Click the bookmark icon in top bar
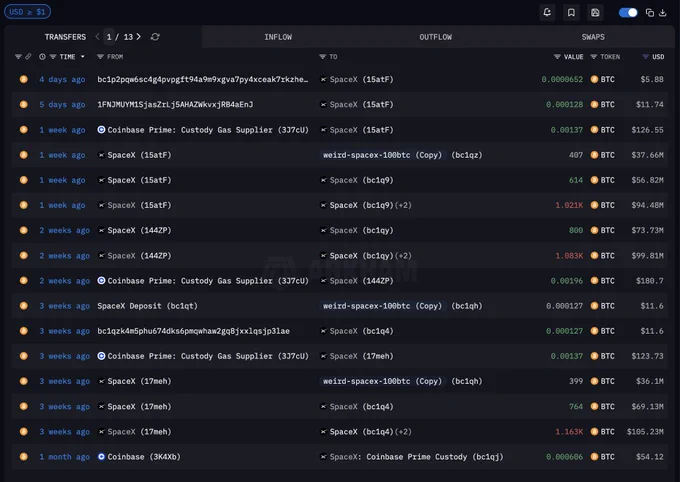The height and width of the screenshot is (482, 680). tap(571, 13)
